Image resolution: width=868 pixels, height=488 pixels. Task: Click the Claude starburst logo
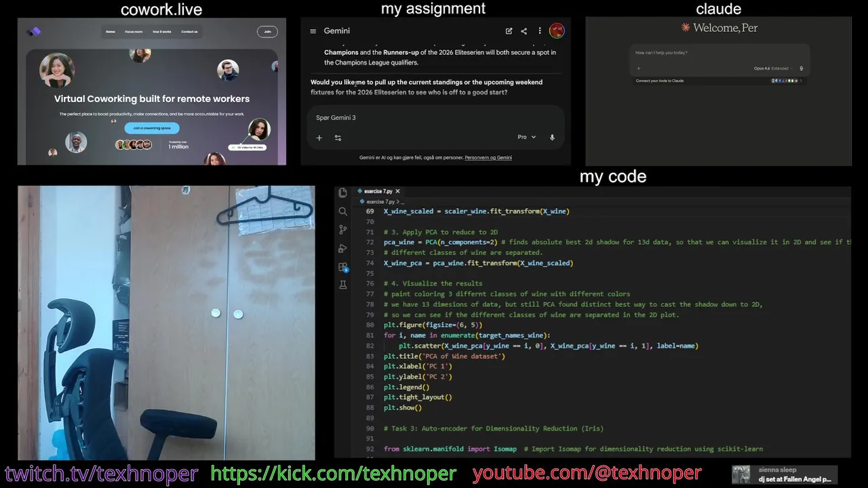[x=686, y=28]
